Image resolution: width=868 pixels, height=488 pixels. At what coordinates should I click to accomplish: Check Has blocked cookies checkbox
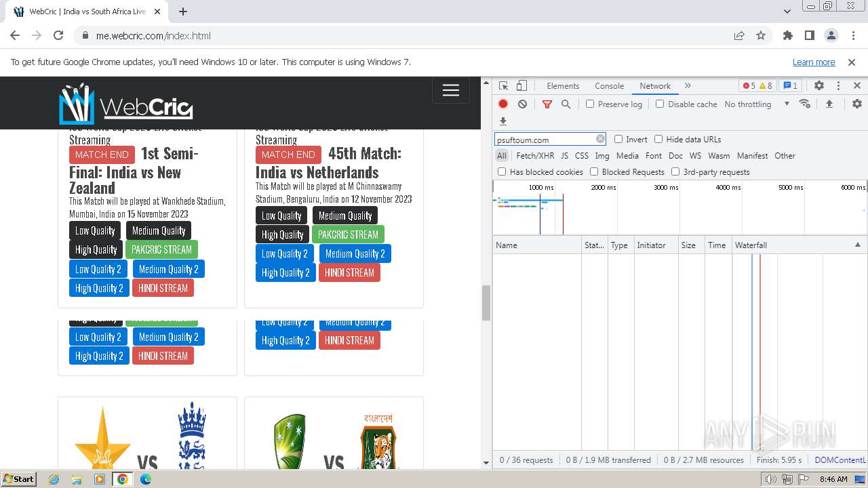[502, 171]
